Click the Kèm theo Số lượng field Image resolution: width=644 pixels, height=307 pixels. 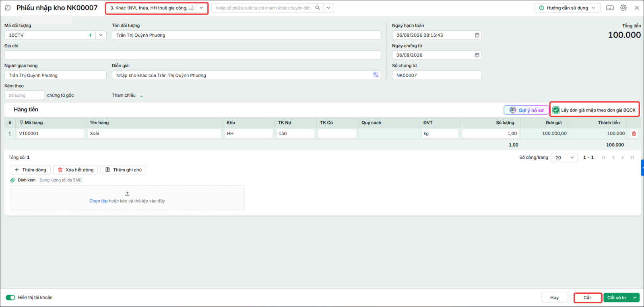coord(25,95)
